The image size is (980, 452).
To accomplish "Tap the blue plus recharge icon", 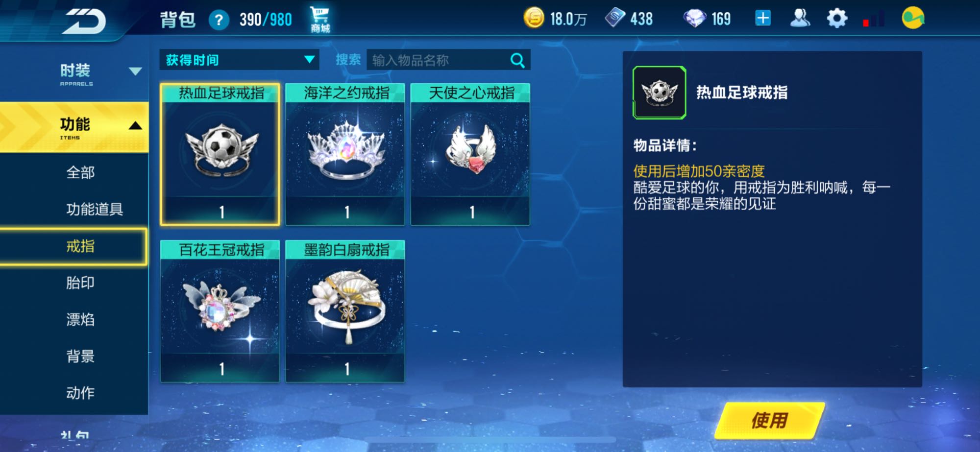I will [763, 19].
